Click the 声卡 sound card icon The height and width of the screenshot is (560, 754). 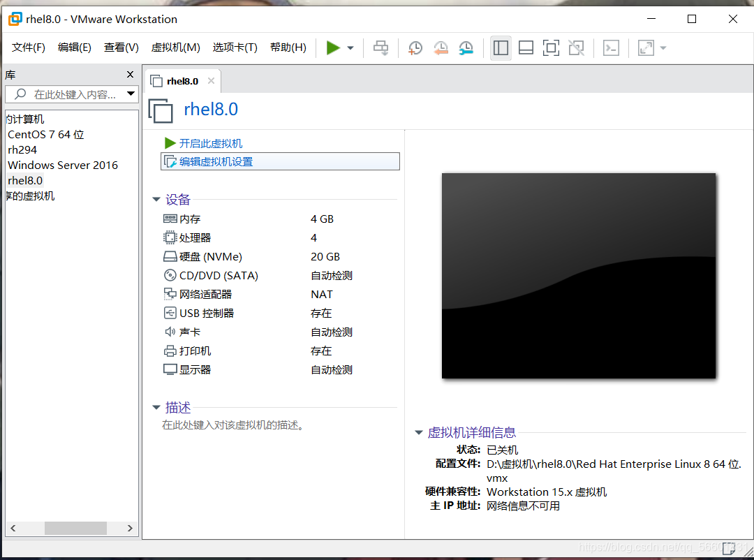pyautogui.click(x=170, y=332)
